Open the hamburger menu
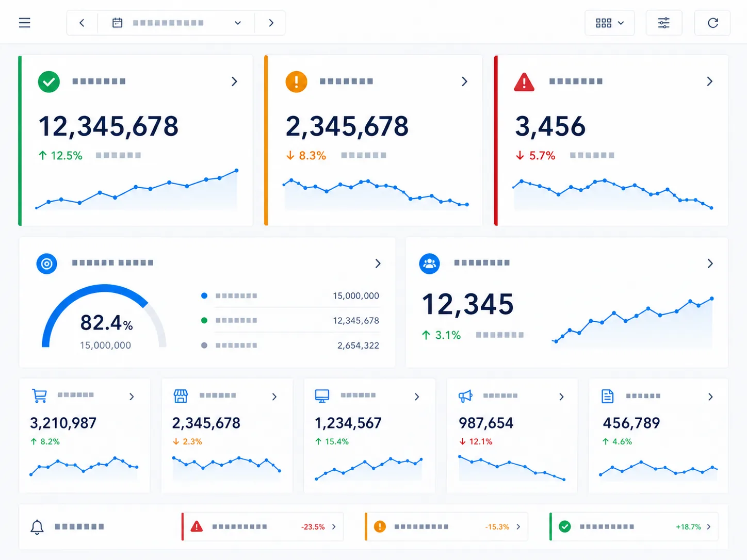 [24, 23]
